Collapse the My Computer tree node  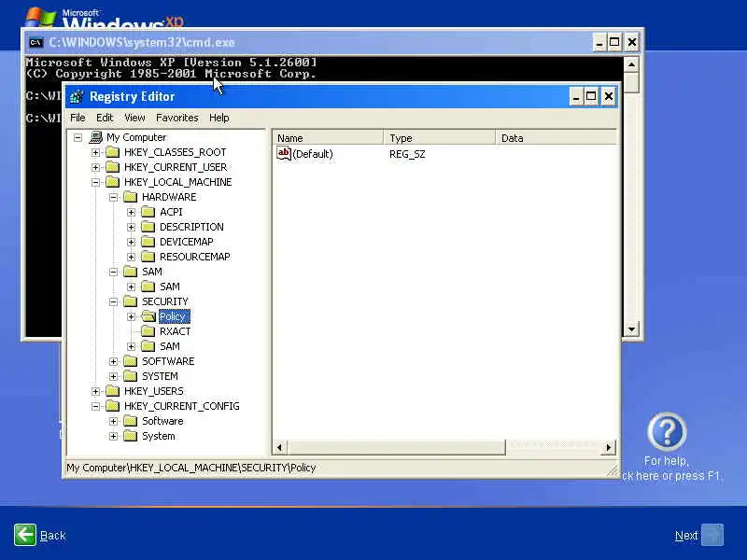pos(78,137)
